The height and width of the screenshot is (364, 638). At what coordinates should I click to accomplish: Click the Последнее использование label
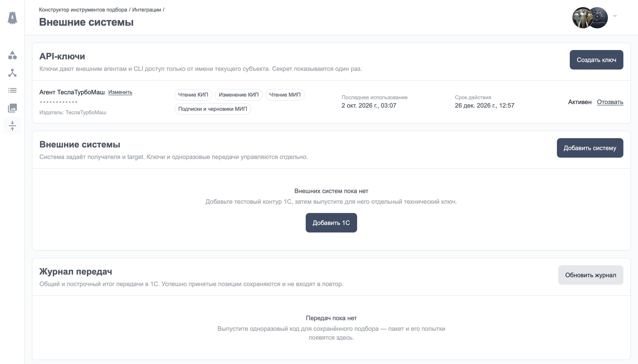pos(374,97)
